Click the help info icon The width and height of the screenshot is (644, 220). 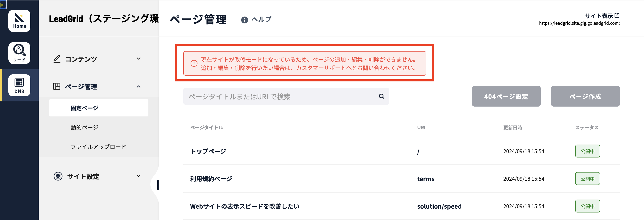(244, 20)
